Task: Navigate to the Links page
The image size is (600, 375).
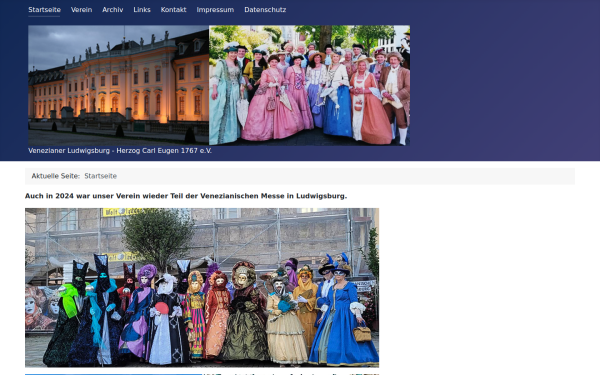Action: [142, 10]
